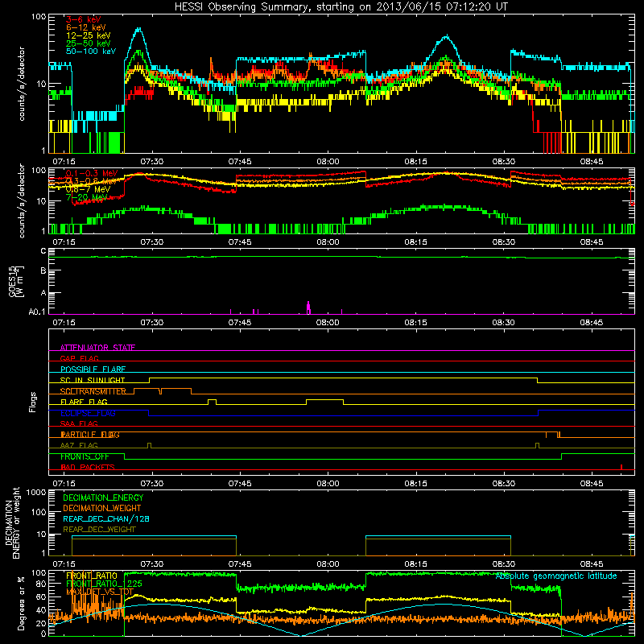This screenshot has width=644, height=644.
Task: Click the REAR_DEC_CHAN/128 legend label
Action: 106,518
